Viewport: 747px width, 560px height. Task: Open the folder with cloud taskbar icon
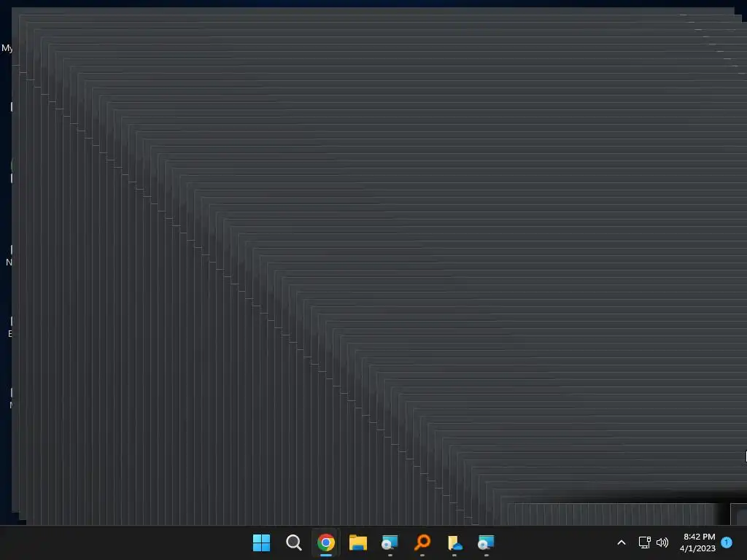[454, 542]
